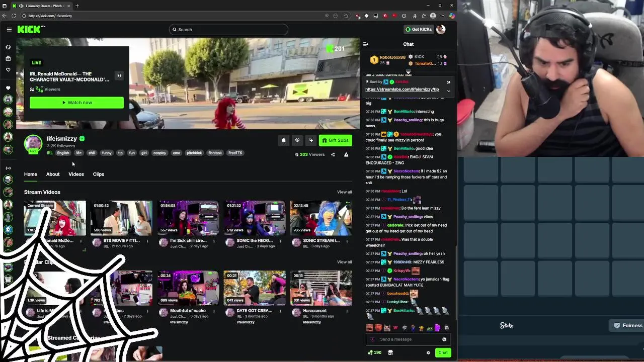
Task: Click the IRL category link
Action: pyautogui.click(x=50, y=153)
